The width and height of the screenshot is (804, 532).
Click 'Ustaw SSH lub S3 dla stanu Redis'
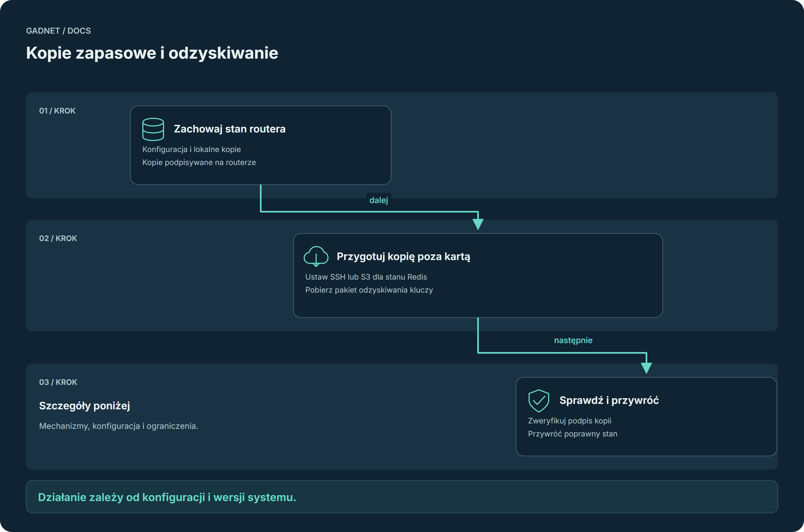(x=366, y=277)
